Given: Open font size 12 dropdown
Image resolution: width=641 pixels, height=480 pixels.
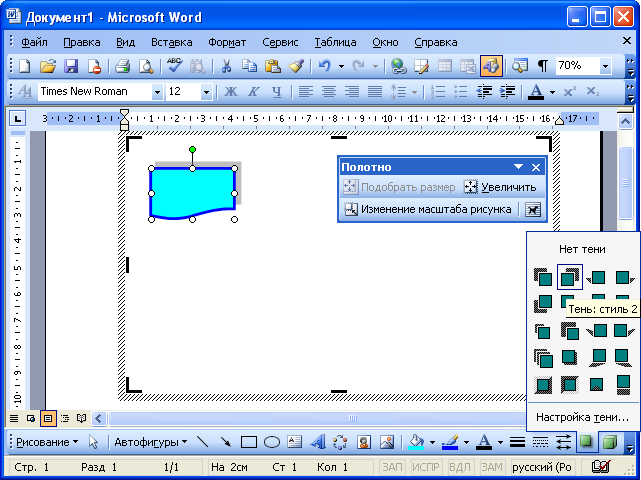Looking at the screenshot, I should pyautogui.click(x=206, y=92).
